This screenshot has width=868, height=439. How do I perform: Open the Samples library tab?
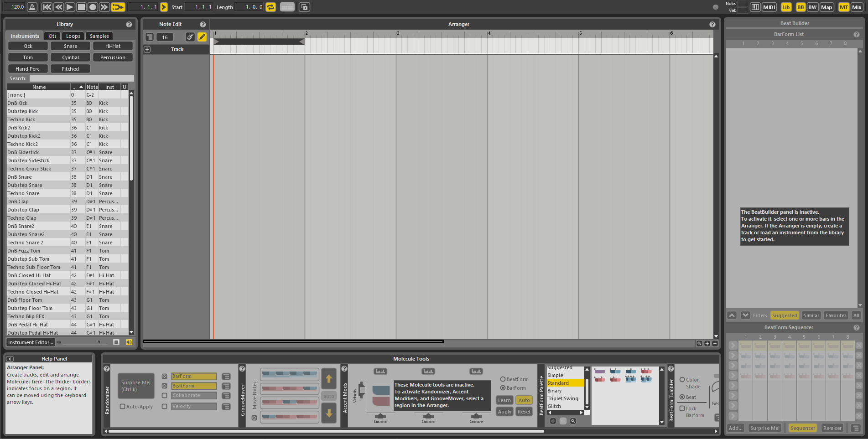[x=99, y=36]
